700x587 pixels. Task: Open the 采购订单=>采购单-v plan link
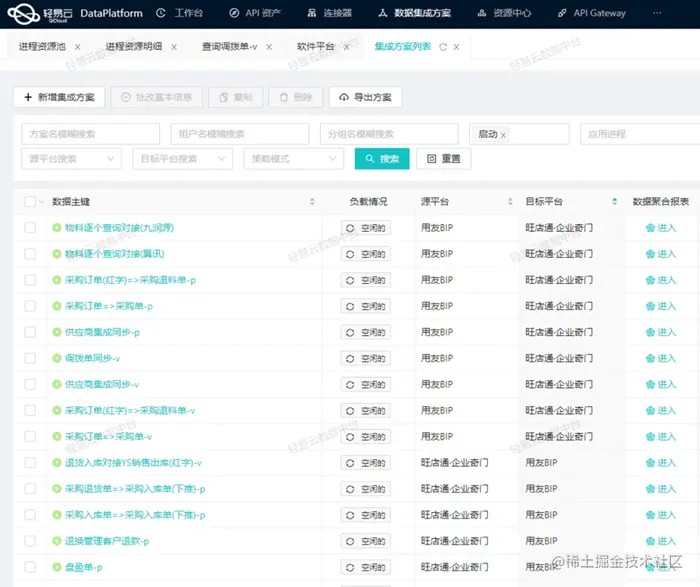[x=108, y=437]
